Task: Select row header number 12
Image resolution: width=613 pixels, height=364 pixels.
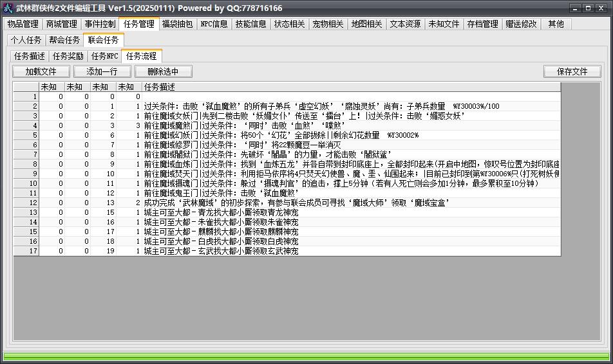Action: [x=26, y=203]
